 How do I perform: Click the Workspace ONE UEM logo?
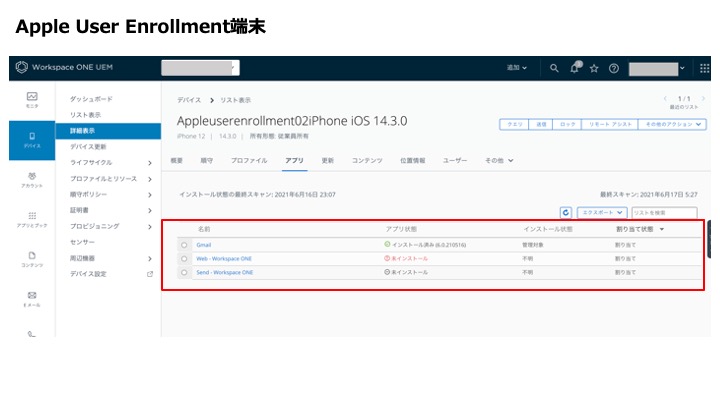(x=64, y=68)
